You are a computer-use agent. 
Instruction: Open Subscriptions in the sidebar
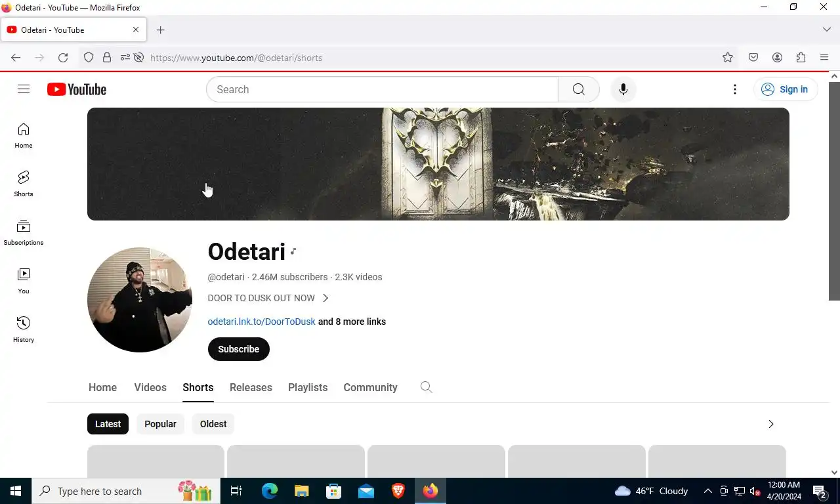point(24,233)
